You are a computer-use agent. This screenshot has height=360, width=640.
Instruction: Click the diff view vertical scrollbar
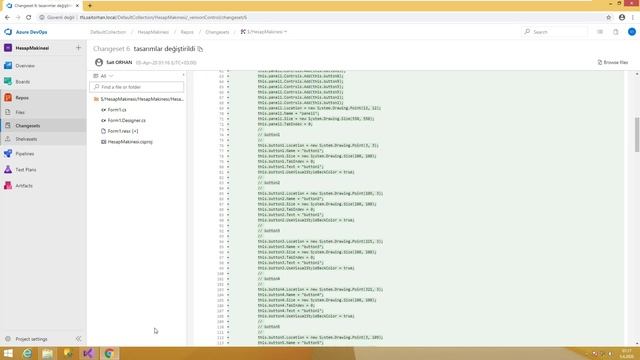[x=637, y=135]
